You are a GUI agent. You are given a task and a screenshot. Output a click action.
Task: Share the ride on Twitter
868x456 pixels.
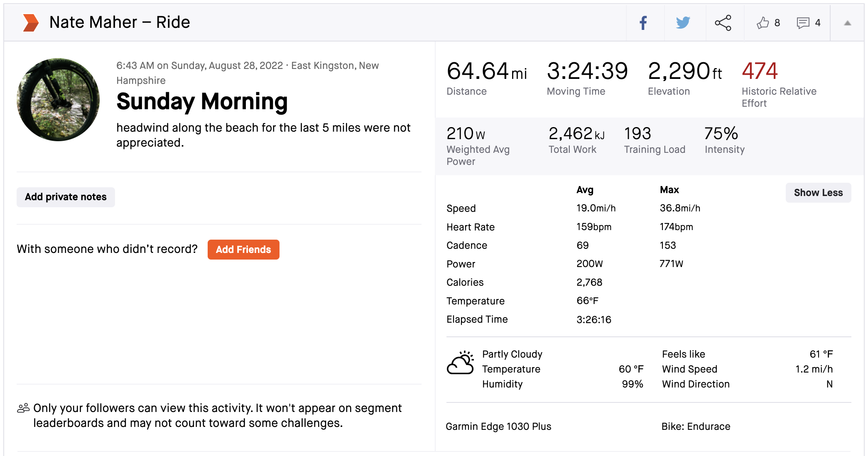[683, 23]
